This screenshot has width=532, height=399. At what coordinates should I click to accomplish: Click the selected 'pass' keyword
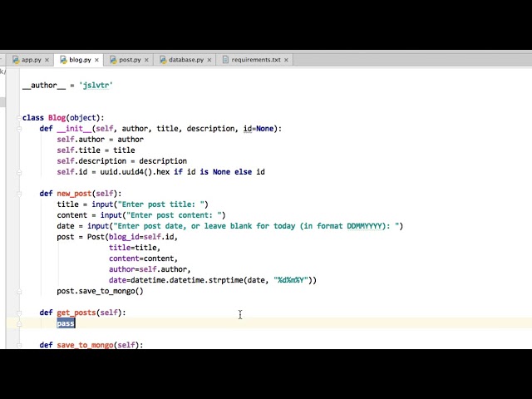[66, 323]
